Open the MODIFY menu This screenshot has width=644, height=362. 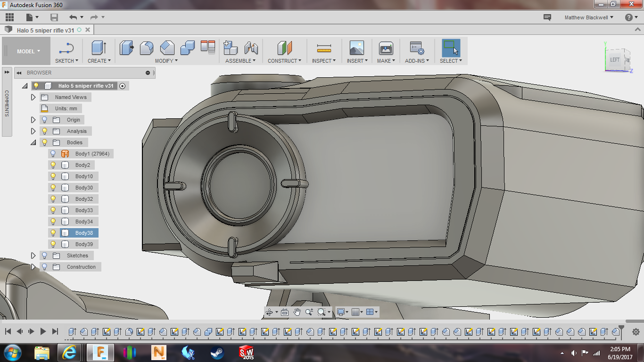click(x=166, y=61)
